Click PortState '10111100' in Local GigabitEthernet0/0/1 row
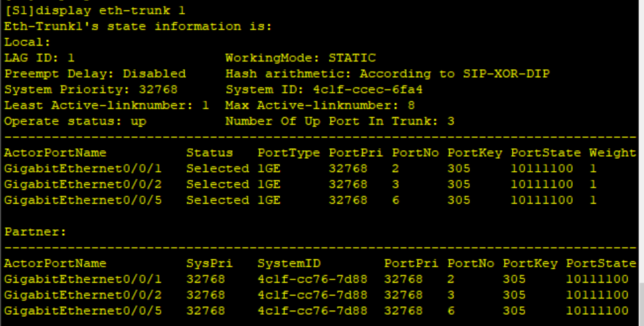644x326 pixels. [x=542, y=169]
